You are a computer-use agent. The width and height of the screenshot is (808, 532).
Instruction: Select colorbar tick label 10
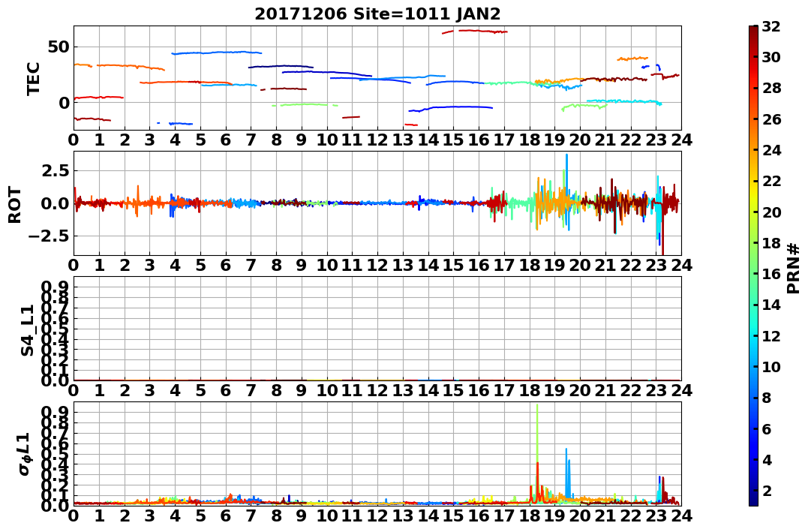[771, 366]
